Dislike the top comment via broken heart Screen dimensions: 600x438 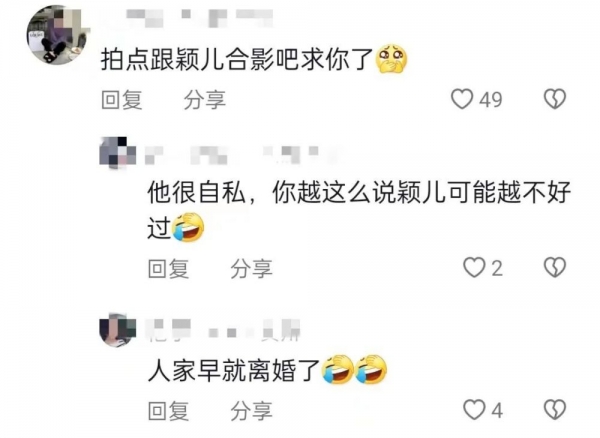tap(555, 99)
